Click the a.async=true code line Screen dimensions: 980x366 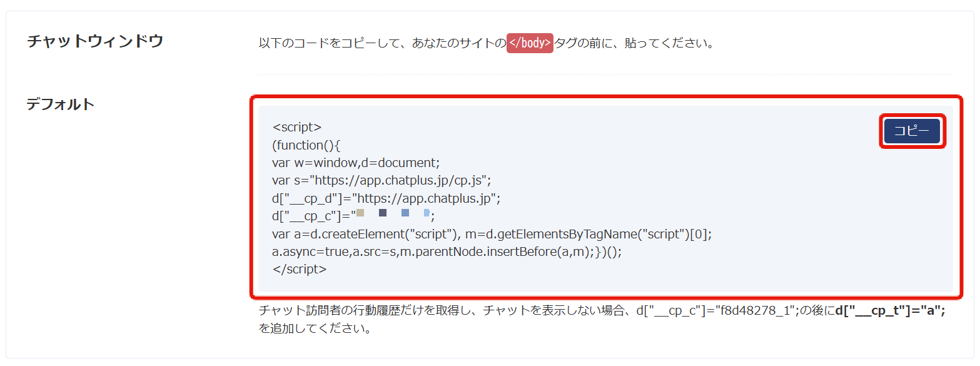coord(447,252)
